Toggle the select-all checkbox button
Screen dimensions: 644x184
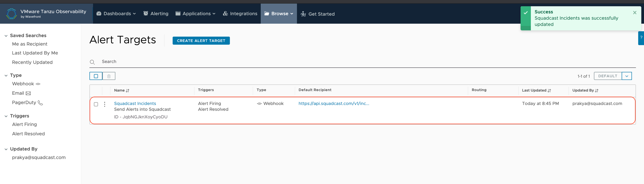tap(96, 76)
